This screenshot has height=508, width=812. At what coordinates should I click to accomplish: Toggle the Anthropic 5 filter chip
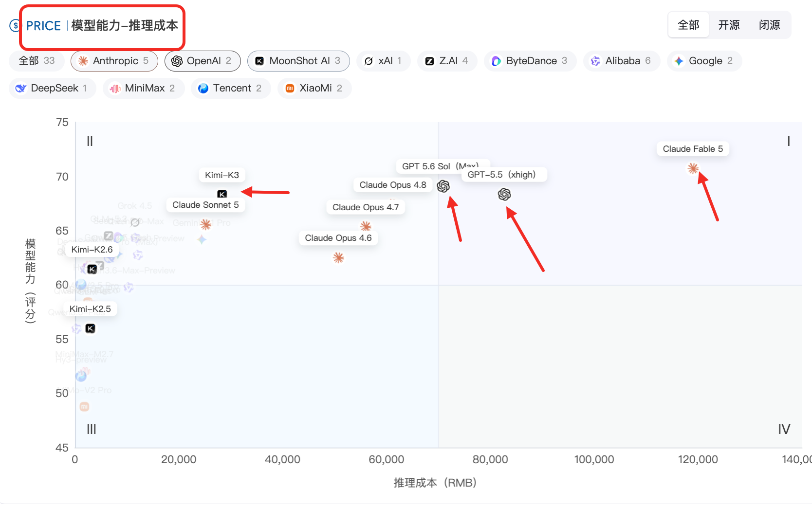pyautogui.click(x=114, y=61)
